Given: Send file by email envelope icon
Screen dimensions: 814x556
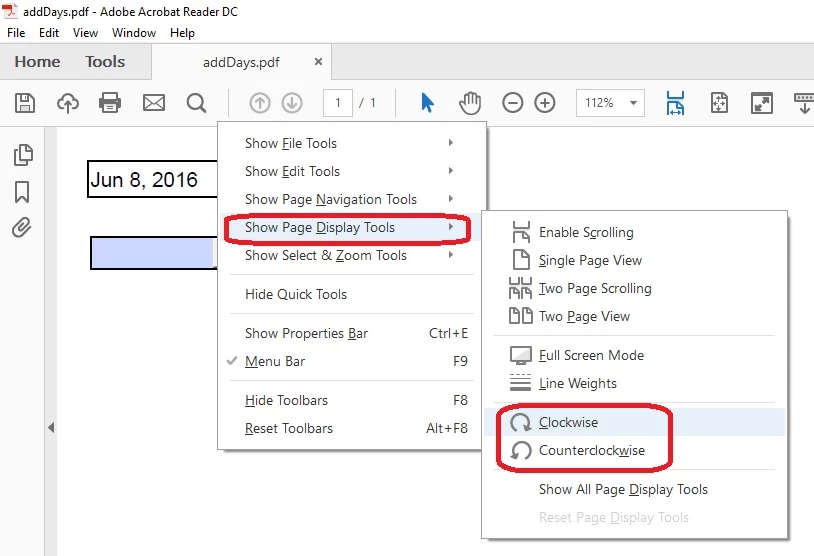Looking at the screenshot, I should tap(154, 103).
